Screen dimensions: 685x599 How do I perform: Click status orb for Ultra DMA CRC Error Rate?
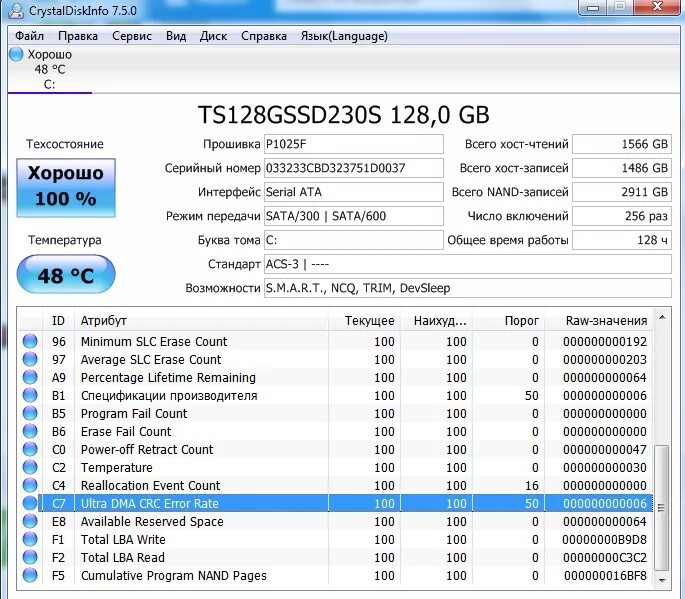30,503
